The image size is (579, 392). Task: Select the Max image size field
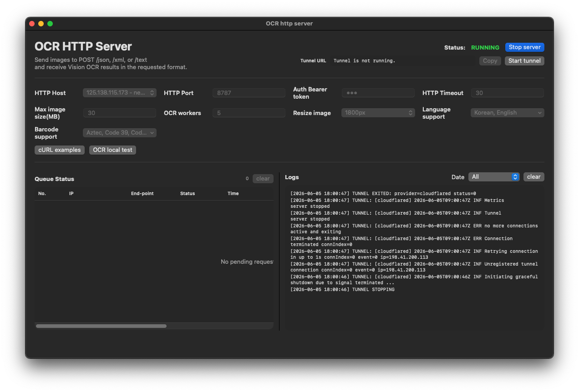point(120,113)
